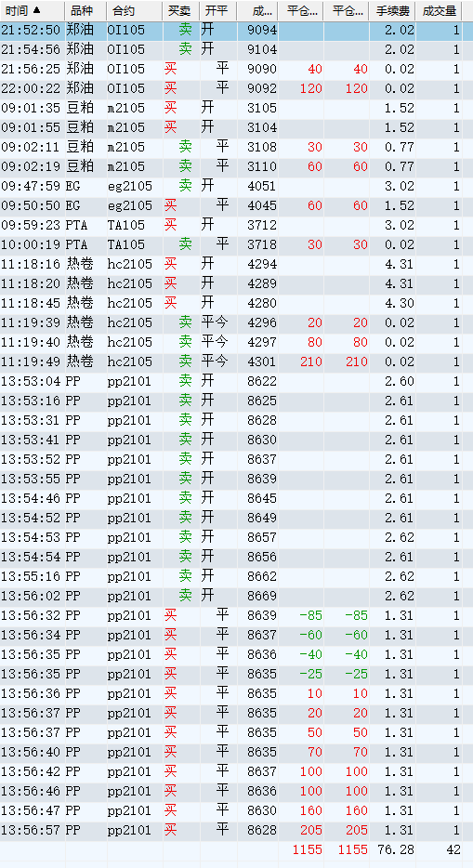Select the 09:47:59 EG eg2105 row

click(x=231, y=186)
